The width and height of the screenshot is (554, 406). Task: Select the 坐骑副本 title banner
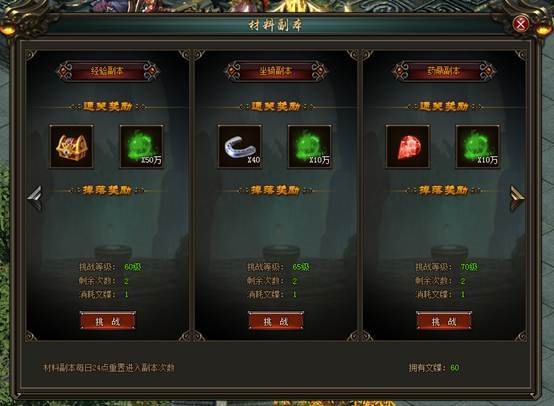[276, 71]
